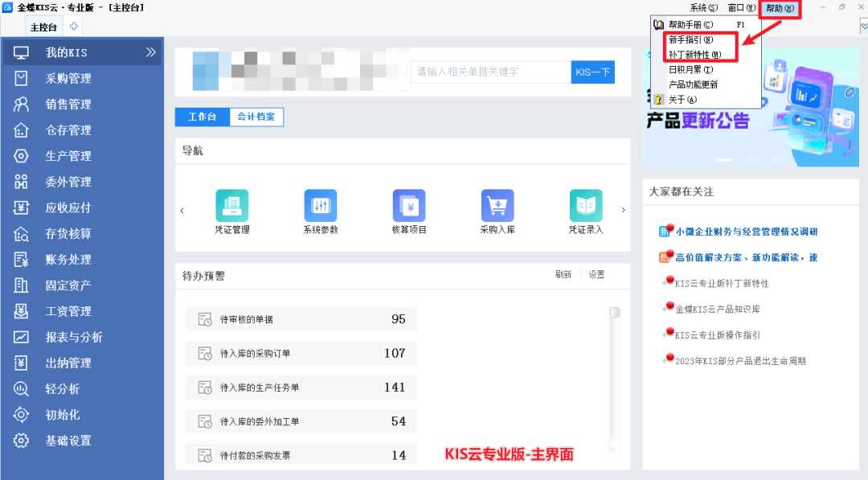Click 待审核的单据 row icon
This screenshot has width=868, height=480.
click(205, 319)
